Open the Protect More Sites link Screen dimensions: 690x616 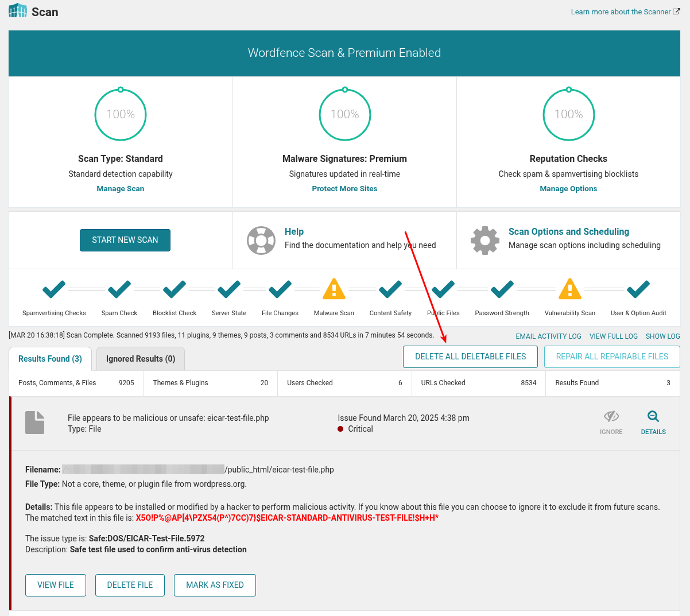pos(344,188)
